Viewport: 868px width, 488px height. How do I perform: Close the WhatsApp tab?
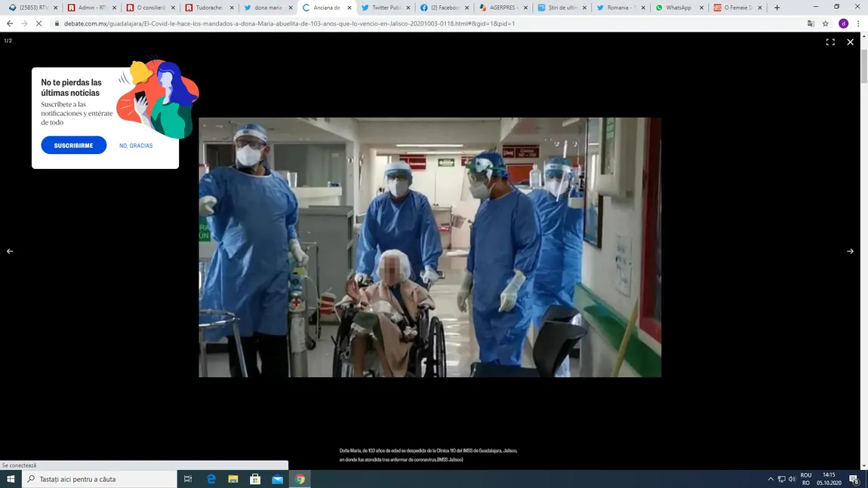tap(702, 8)
